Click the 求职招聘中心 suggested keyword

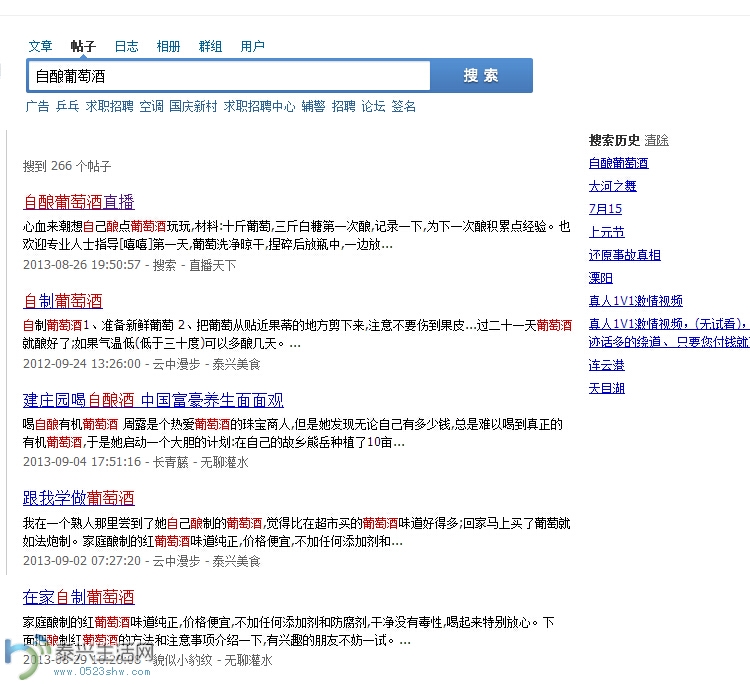pos(259,106)
